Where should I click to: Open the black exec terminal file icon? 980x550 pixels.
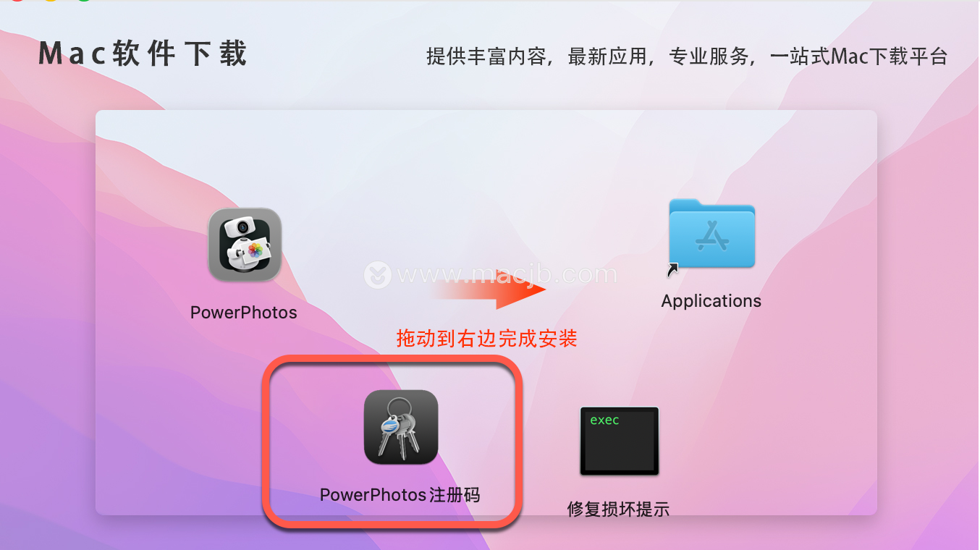coord(620,441)
